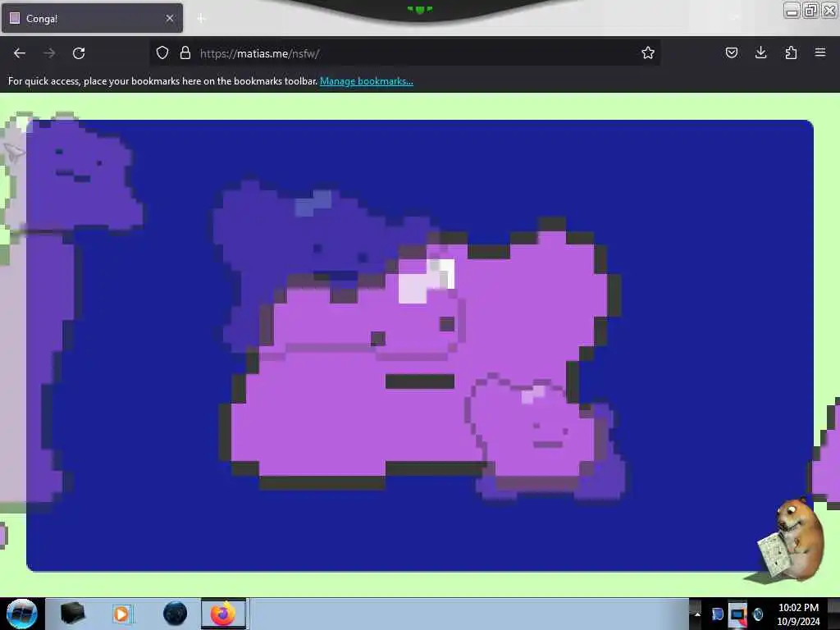
Task: Click the green indicator atop window
Action: point(419,9)
